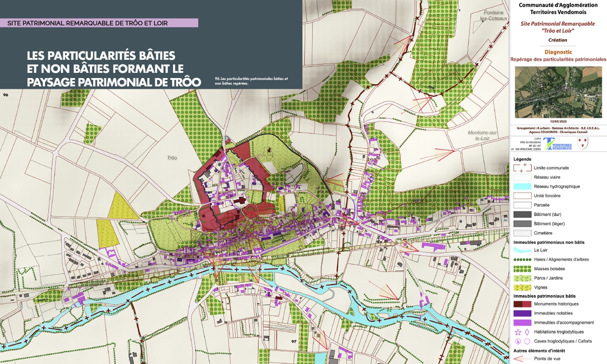The image size is (607, 364).
Task: Click the 'Haies / Alignements d'arbres' label
Action: [561, 260]
